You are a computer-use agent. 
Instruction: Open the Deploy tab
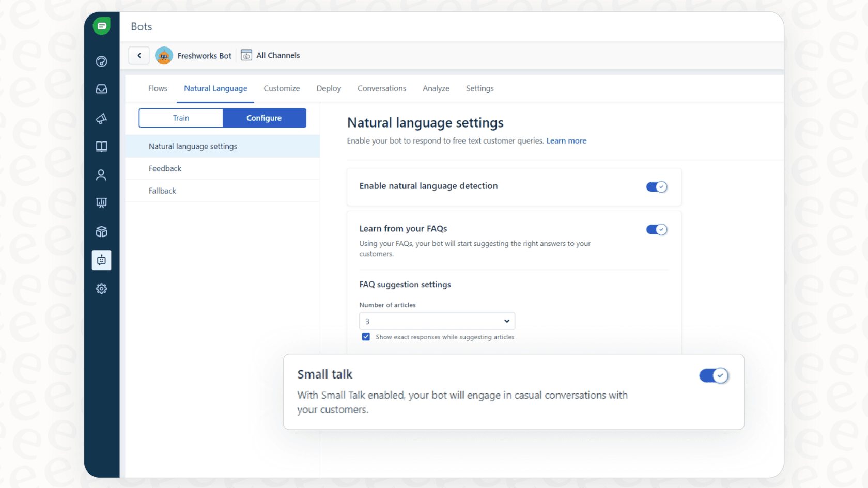coord(329,88)
